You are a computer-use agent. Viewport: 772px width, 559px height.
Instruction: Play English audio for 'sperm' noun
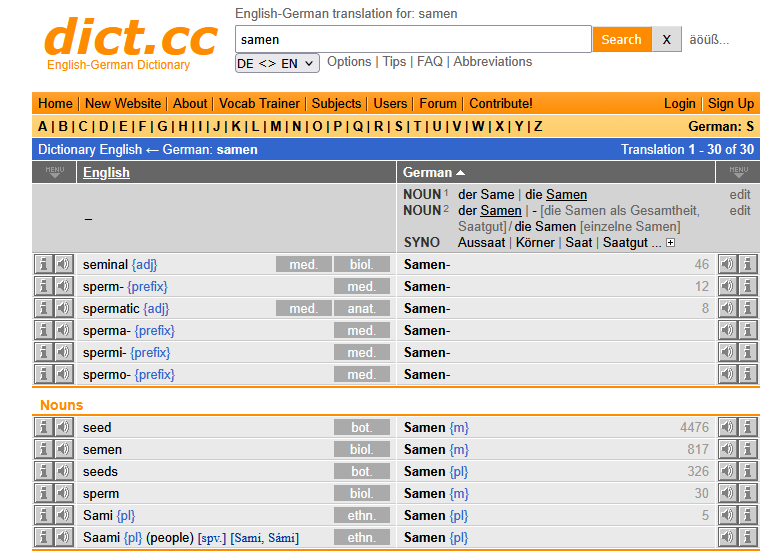pos(64,493)
